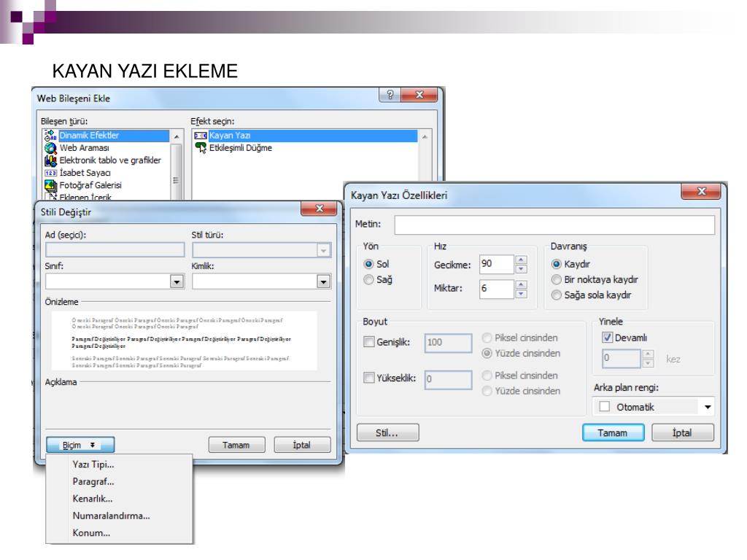Image resolution: width=747 pixels, height=560 pixels.
Task: Open the Stil türü dropdown
Action: coord(323,251)
